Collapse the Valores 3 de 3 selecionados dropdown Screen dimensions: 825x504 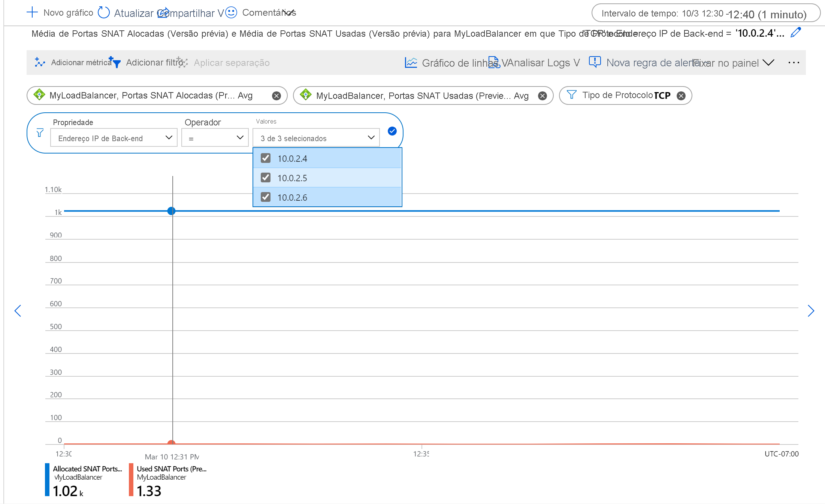[316, 138]
